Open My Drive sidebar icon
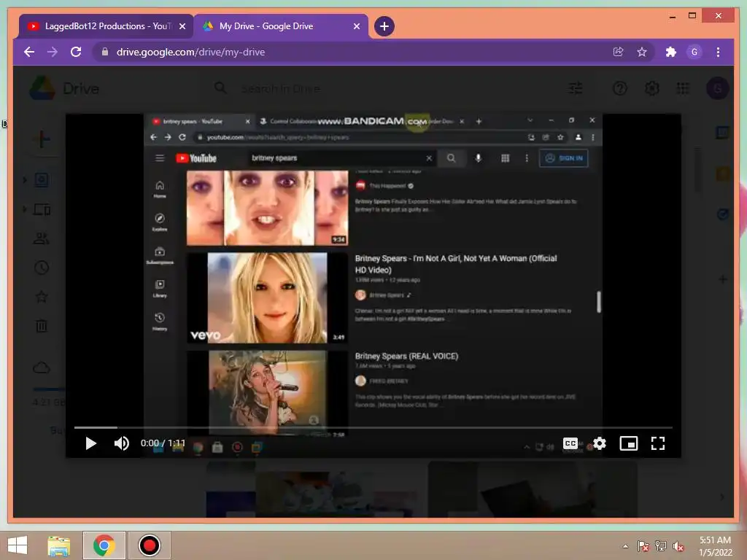 [42, 180]
